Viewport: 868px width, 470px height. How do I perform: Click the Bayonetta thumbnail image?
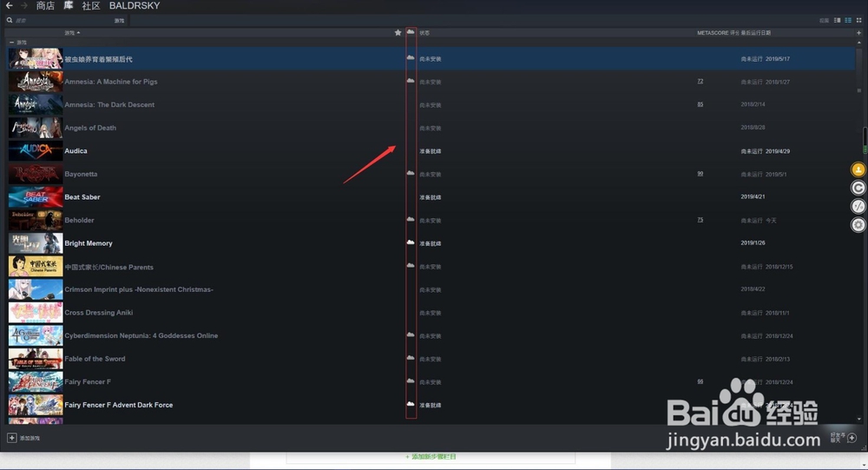[36, 174]
